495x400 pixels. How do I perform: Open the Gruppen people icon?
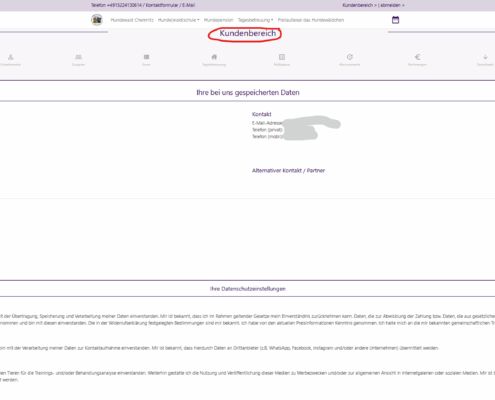point(78,57)
